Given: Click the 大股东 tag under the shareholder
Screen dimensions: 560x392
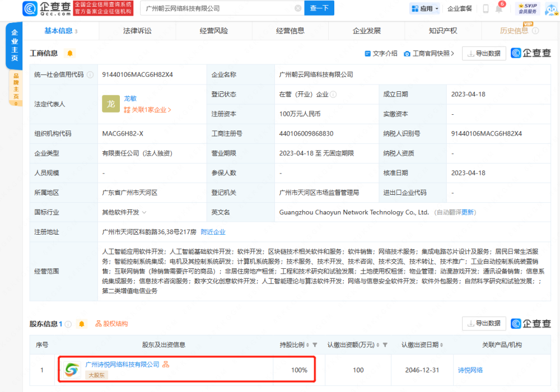Looking at the screenshot, I should (x=96, y=375).
